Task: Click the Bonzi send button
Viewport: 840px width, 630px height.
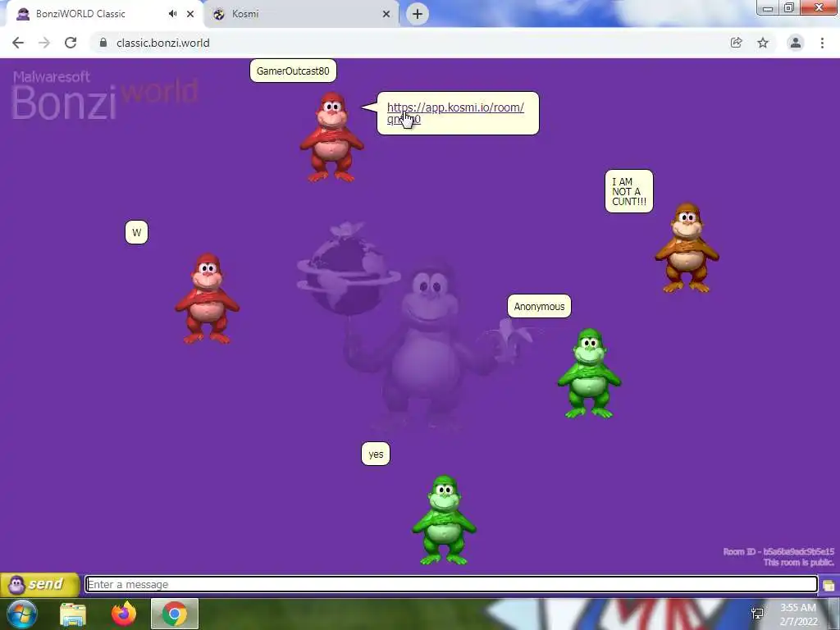Action: tap(39, 584)
